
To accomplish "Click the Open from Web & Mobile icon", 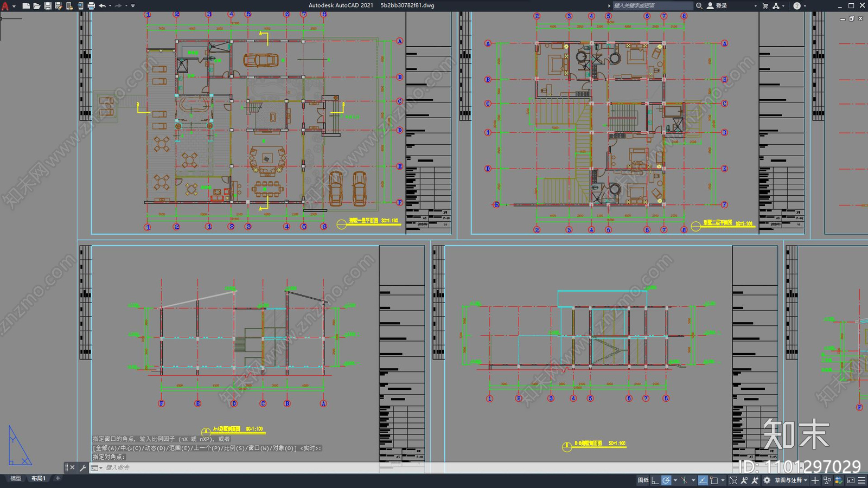I will point(69,6).
